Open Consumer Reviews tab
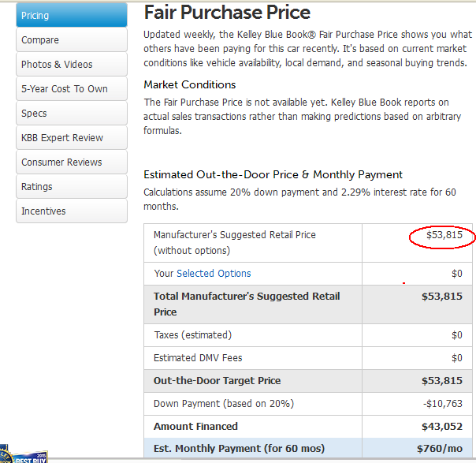 [x=72, y=162]
